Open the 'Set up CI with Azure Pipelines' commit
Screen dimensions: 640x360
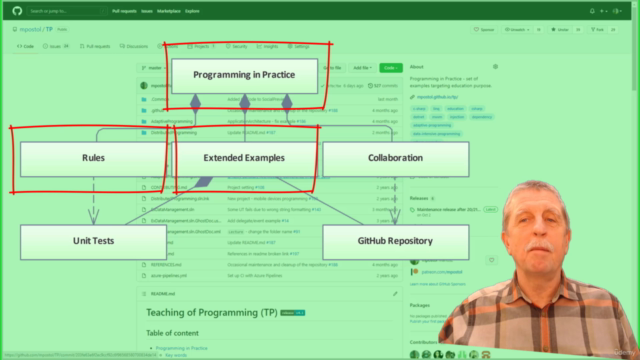click(255, 276)
